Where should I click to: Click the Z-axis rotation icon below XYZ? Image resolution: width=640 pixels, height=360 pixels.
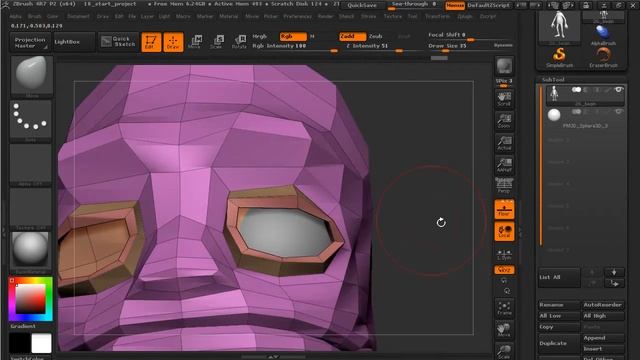[x=507, y=291]
